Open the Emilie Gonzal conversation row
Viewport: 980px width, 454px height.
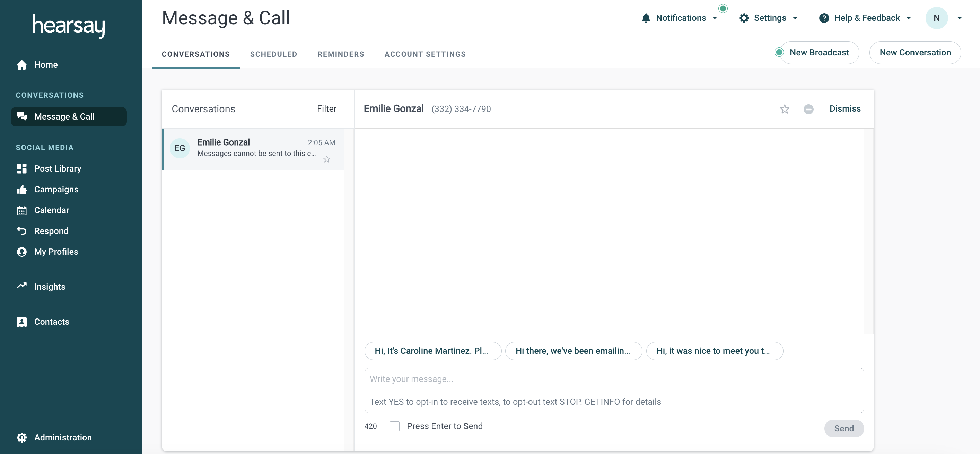(x=253, y=149)
